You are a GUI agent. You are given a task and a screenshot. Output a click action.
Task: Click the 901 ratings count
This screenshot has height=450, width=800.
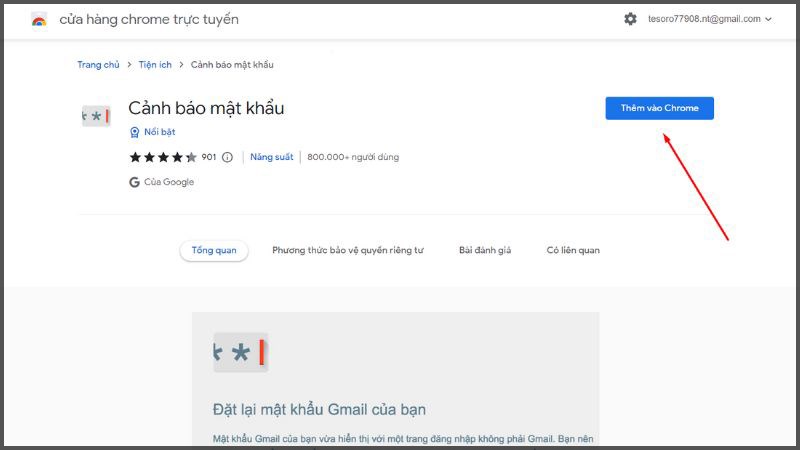tap(209, 157)
